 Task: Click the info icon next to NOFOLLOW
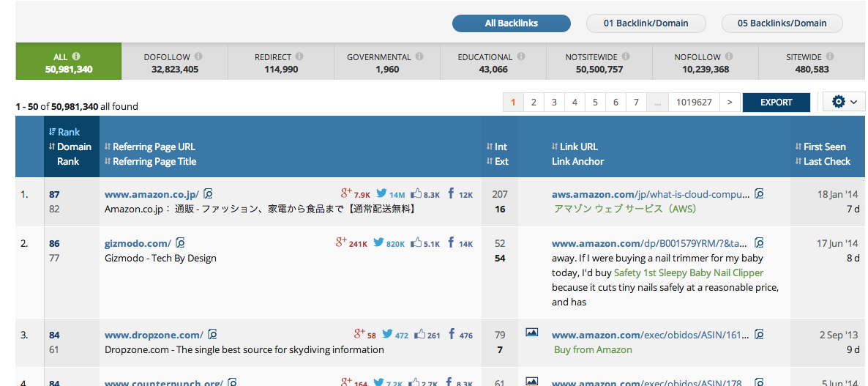point(728,56)
